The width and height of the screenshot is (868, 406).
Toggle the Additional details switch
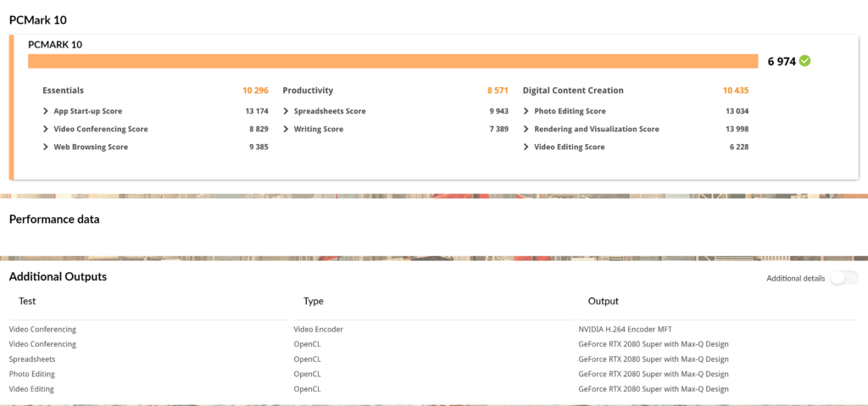(x=843, y=278)
